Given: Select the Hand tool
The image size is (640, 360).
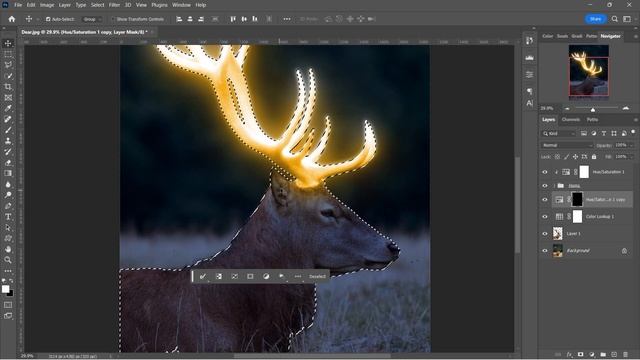Looking at the screenshot, I should (x=8, y=249).
